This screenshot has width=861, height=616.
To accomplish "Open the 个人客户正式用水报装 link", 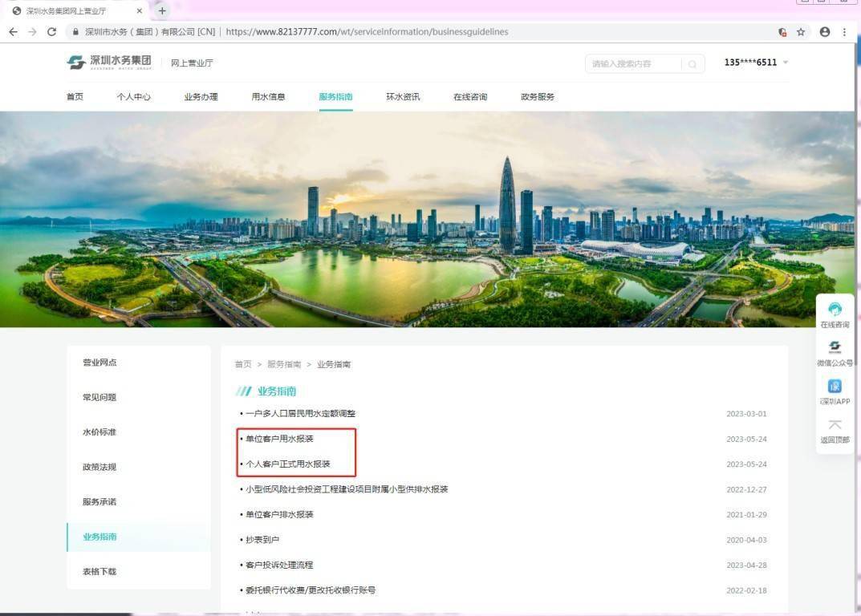I will pos(287,464).
